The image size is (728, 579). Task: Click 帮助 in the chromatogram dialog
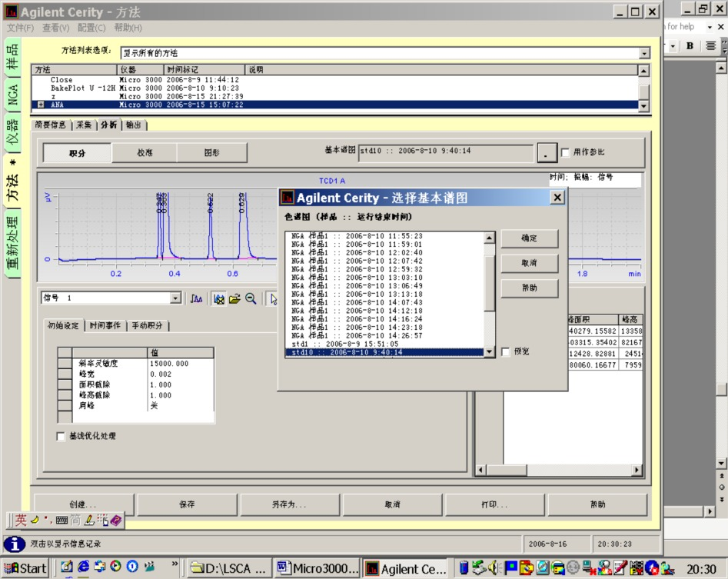click(x=530, y=288)
